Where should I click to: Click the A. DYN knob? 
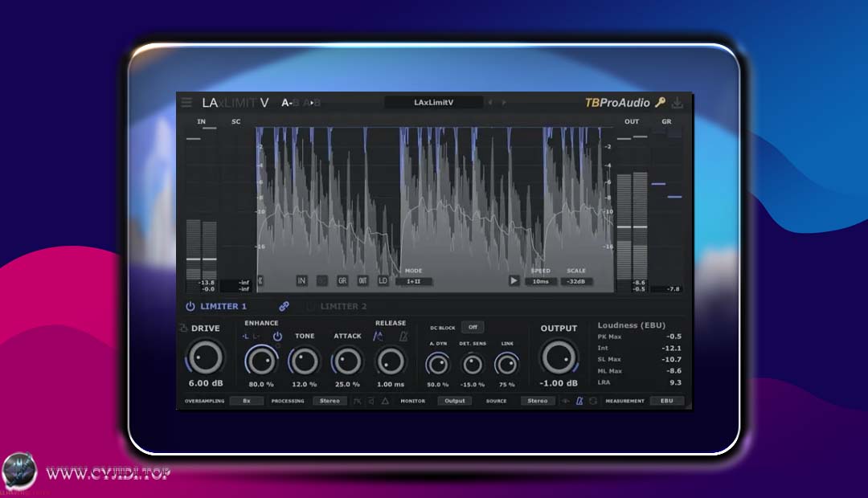point(437,364)
